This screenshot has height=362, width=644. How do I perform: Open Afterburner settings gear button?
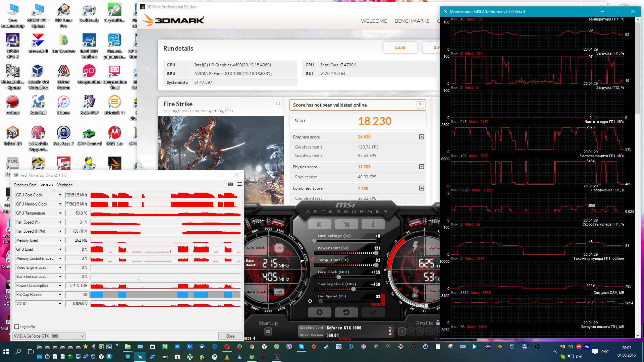pyautogui.click(x=319, y=312)
